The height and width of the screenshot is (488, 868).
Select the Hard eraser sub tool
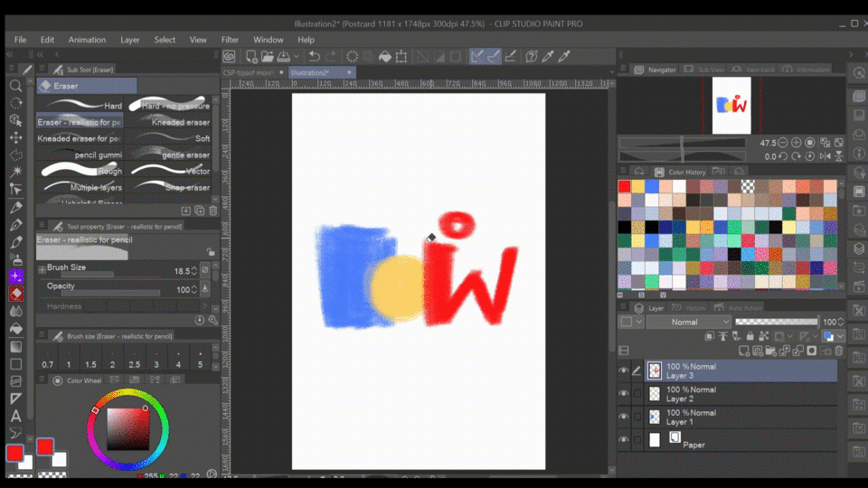pyautogui.click(x=80, y=105)
